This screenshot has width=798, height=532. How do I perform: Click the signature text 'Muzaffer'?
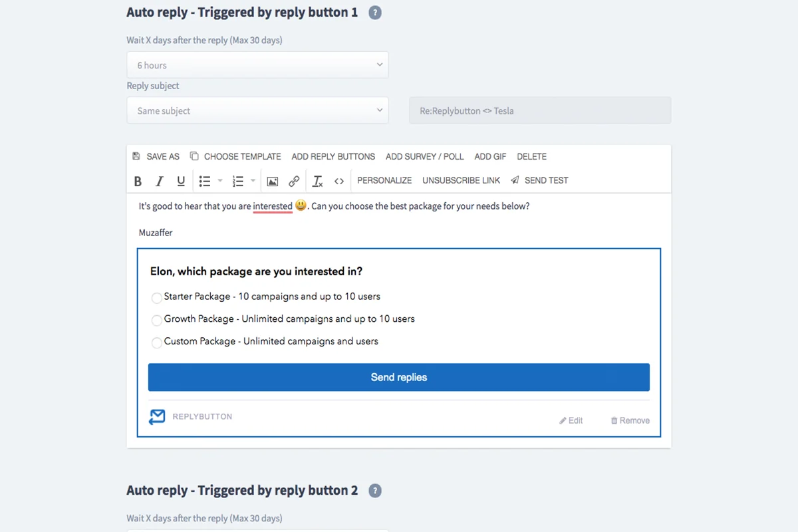coord(156,233)
